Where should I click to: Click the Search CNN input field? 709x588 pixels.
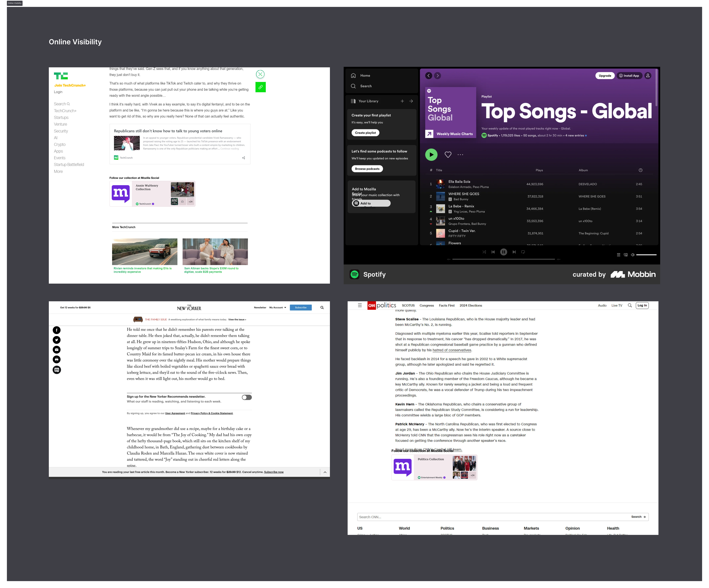(473, 517)
